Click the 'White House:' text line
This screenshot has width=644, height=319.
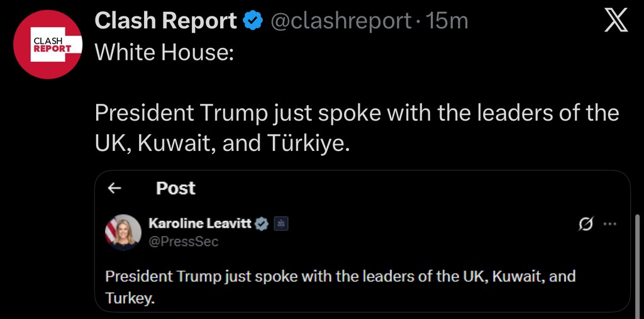[164, 51]
